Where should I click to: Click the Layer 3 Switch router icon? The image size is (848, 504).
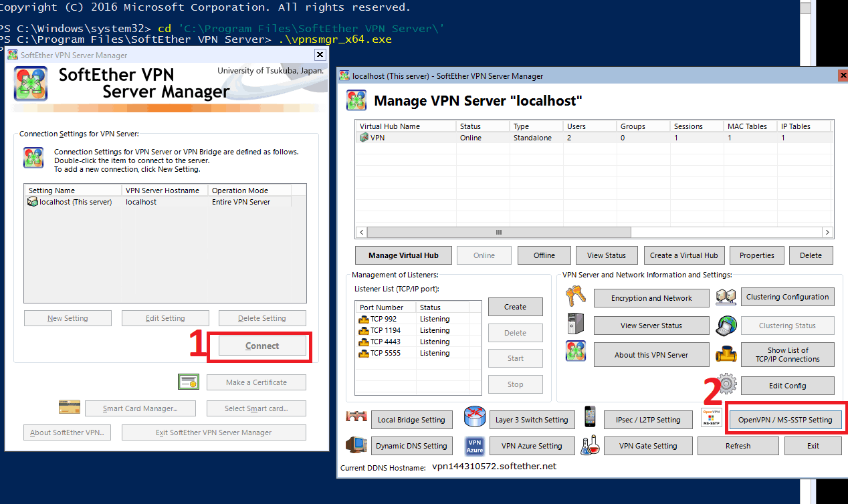point(474,418)
